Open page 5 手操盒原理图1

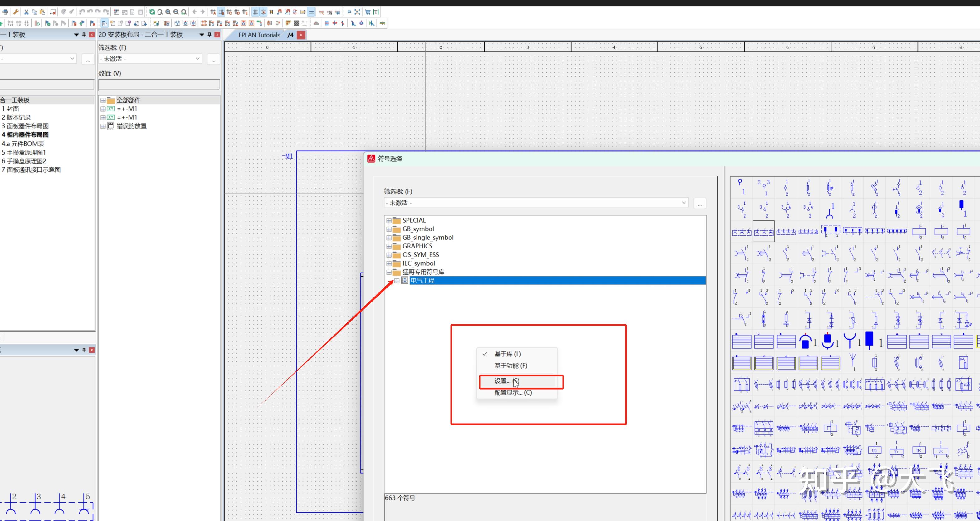[x=24, y=152]
